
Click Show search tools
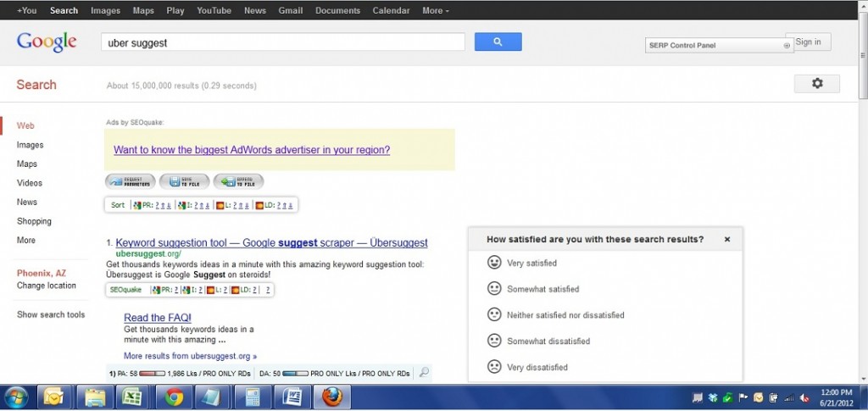51,314
